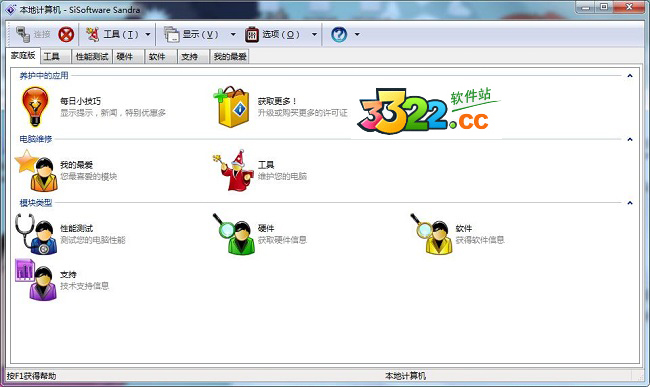Switch to the 性能测试 tab
This screenshot has height=387, width=650.
[92, 57]
